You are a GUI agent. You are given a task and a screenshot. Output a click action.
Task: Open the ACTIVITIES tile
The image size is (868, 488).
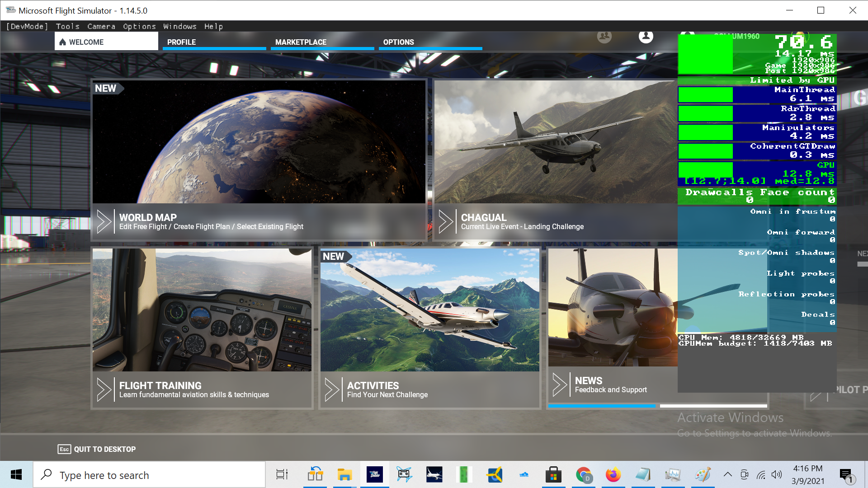[x=430, y=328]
